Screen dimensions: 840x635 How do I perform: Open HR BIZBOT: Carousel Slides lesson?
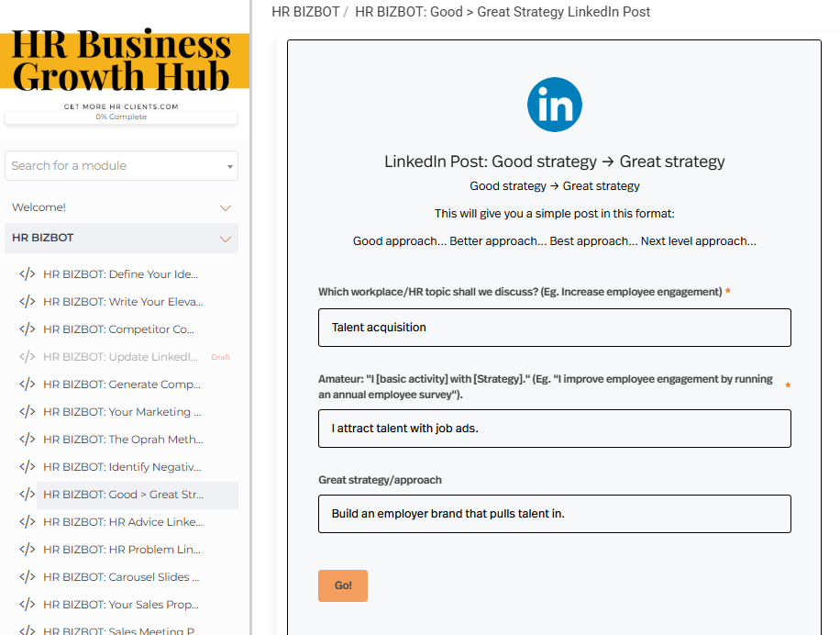pos(121,576)
